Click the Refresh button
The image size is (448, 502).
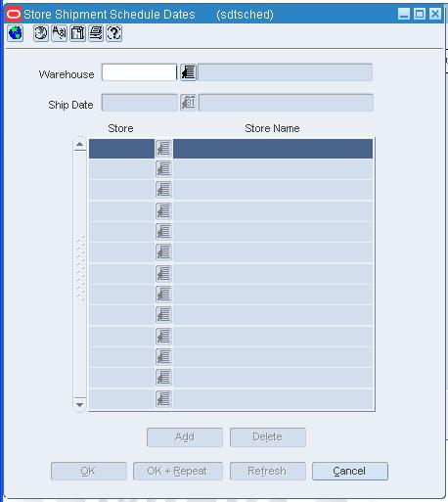click(x=268, y=471)
